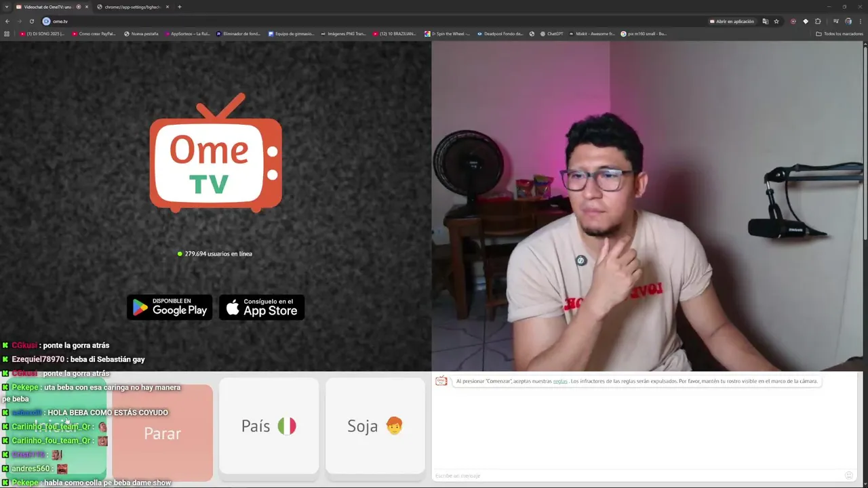This screenshot has width=868, height=488.
Task: Open the media control icon in the toolbar
Action: click(x=835, y=21)
